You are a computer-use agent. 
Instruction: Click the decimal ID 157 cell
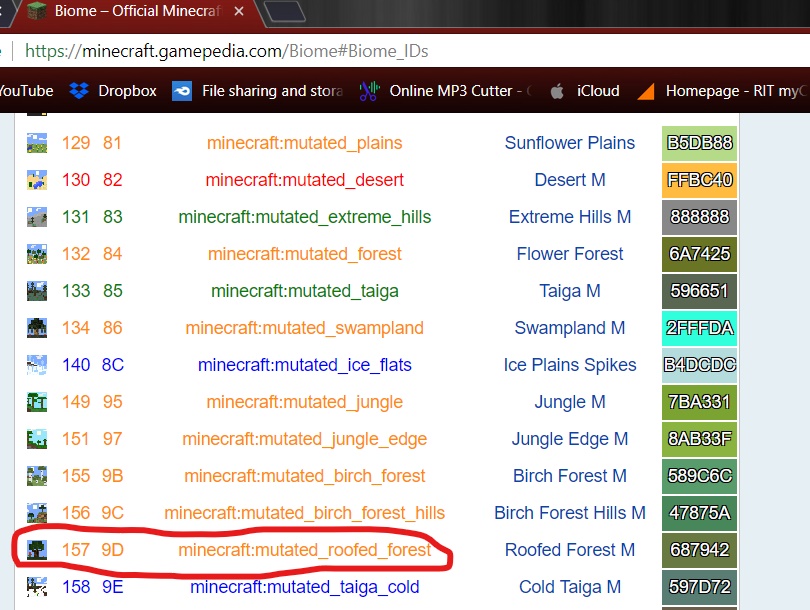[x=75, y=550]
